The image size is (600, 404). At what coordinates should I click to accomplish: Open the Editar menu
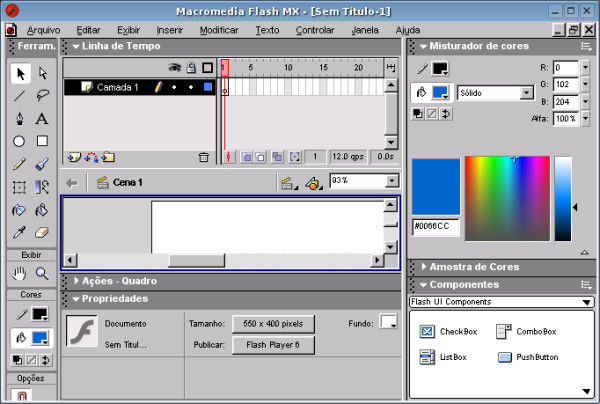click(88, 30)
